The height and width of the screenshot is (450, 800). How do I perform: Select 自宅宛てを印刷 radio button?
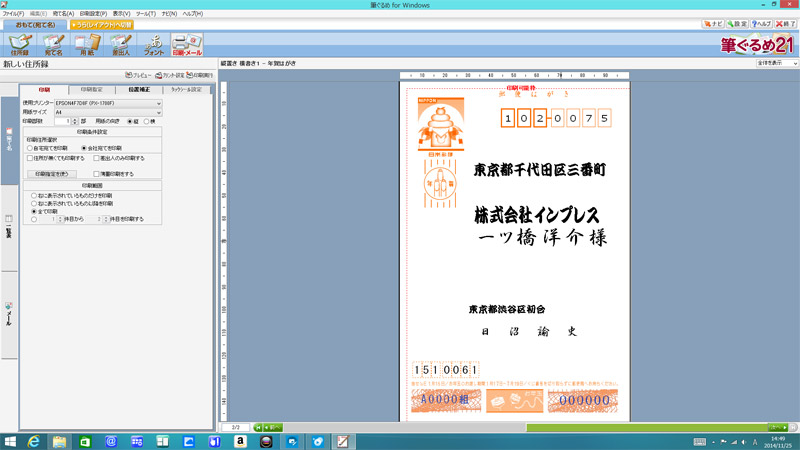click(x=30, y=148)
